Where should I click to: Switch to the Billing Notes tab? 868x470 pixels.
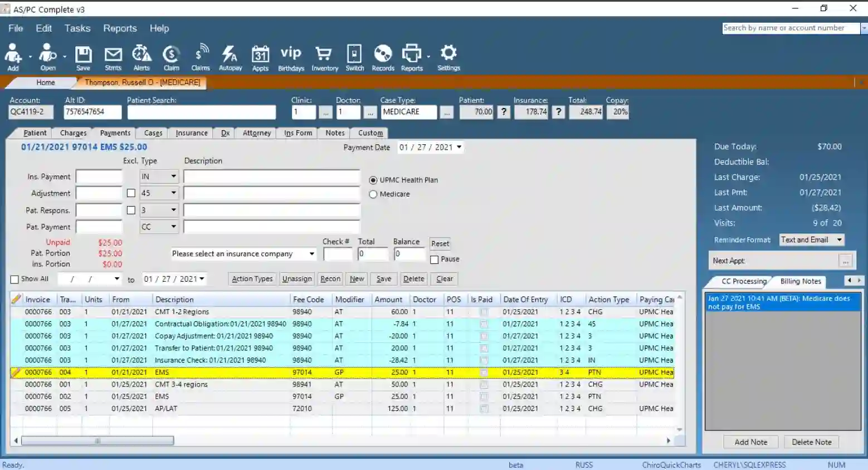799,281
